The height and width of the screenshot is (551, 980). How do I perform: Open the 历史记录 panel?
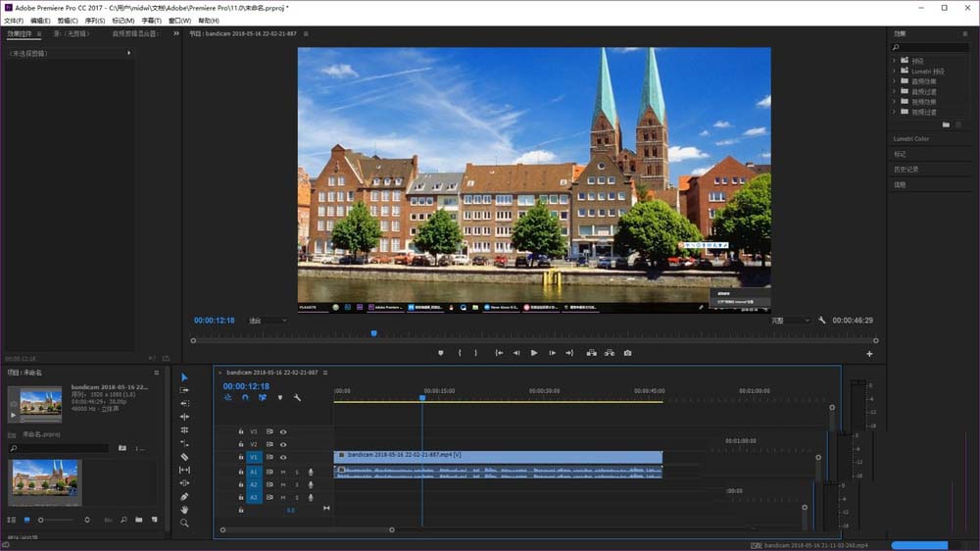click(906, 169)
